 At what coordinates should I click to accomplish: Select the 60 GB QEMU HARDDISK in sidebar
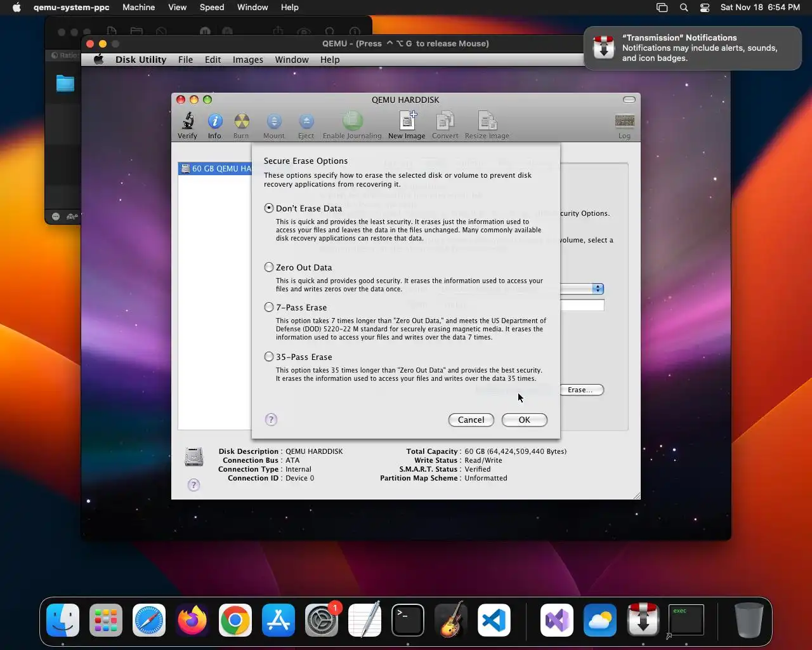click(216, 169)
